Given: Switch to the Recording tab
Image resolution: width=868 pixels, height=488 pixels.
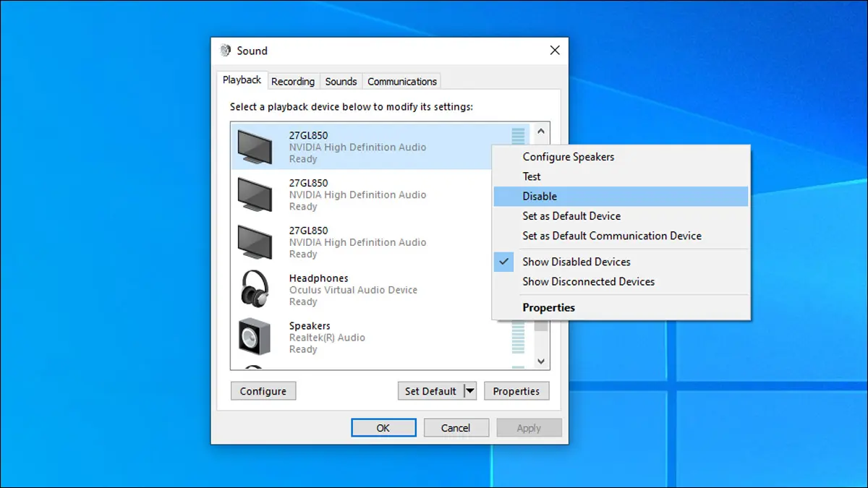Looking at the screenshot, I should tap(293, 82).
